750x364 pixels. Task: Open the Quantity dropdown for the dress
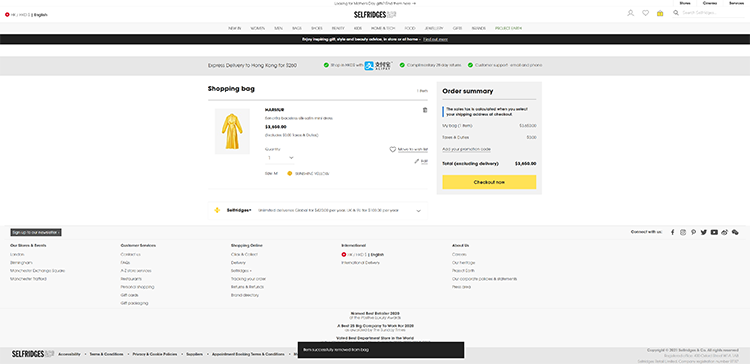tap(280, 158)
